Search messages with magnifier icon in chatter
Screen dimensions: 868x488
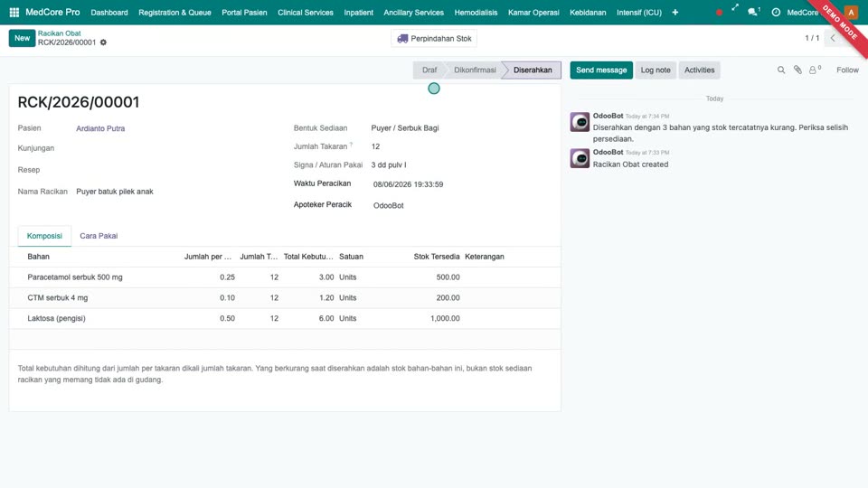781,70
